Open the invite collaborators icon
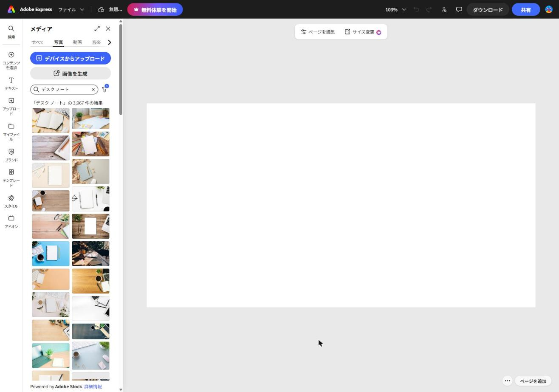Screen dimensions: 559x392 click(x=444, y=9)
